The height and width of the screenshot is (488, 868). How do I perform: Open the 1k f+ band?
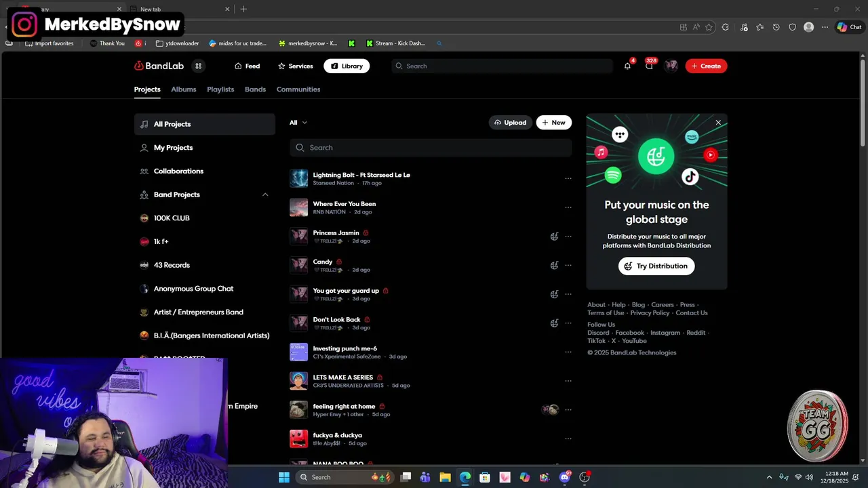tap(204, 242)
